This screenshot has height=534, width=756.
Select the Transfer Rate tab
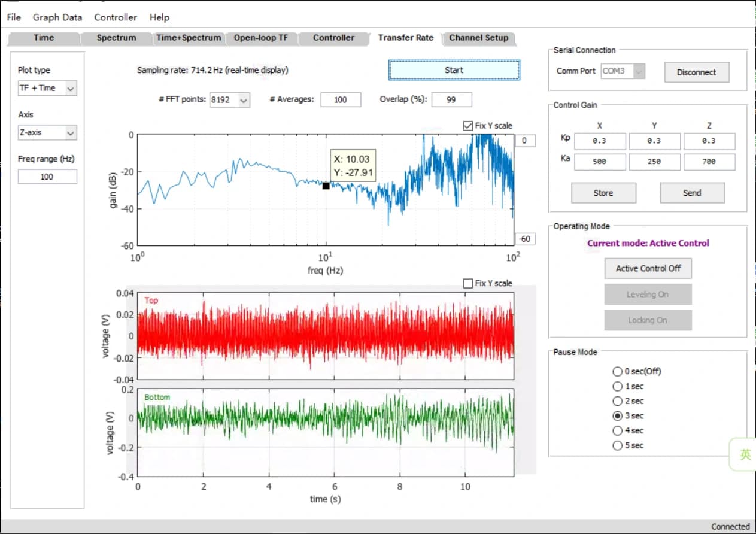point(406,38)
